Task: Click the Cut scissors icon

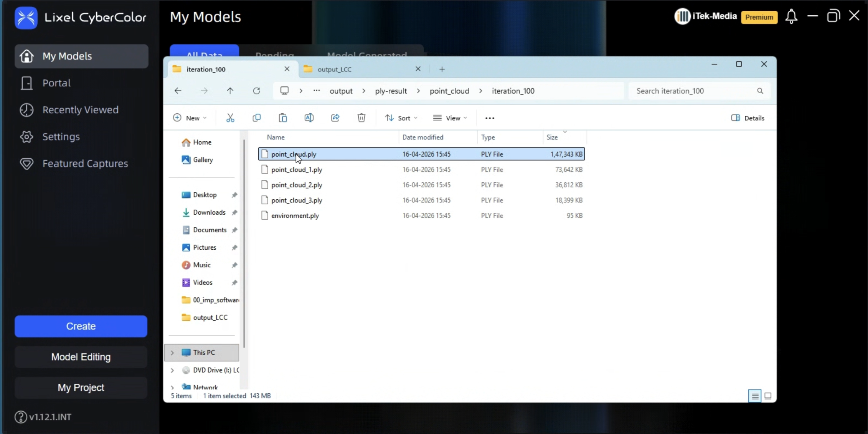Action: [230, 118]
